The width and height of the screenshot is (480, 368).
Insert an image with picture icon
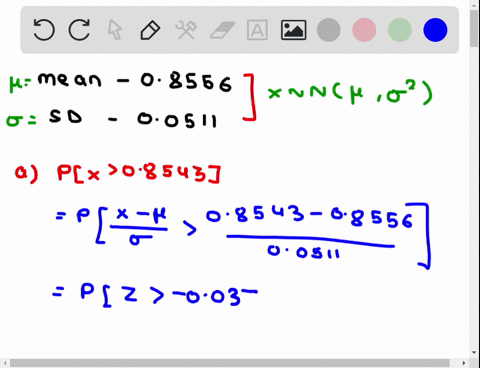click(x=293, y=30)
